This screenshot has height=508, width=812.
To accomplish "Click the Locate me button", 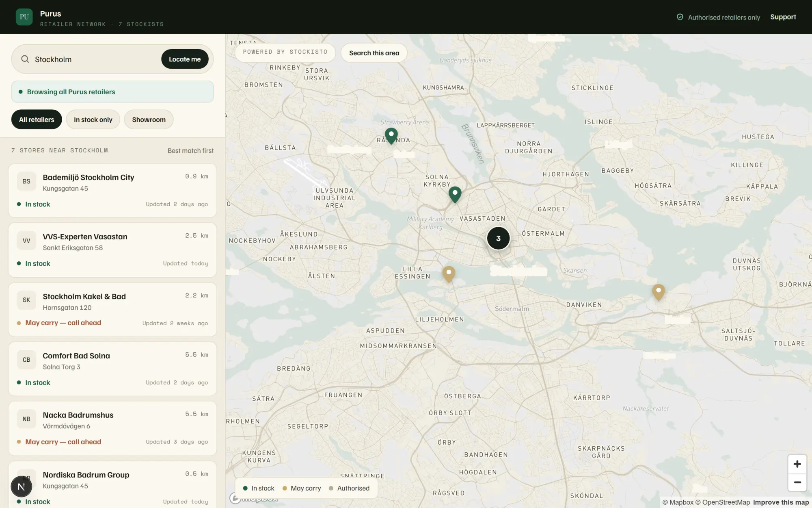I will pos(185,59).
